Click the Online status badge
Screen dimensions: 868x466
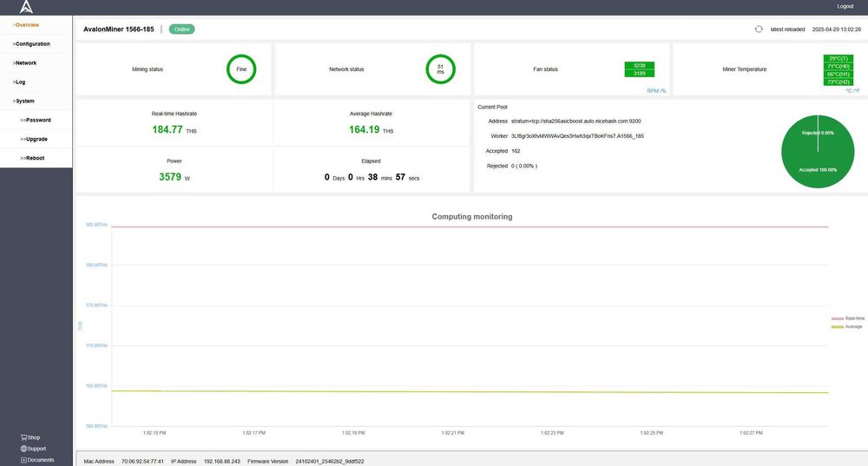181,30
